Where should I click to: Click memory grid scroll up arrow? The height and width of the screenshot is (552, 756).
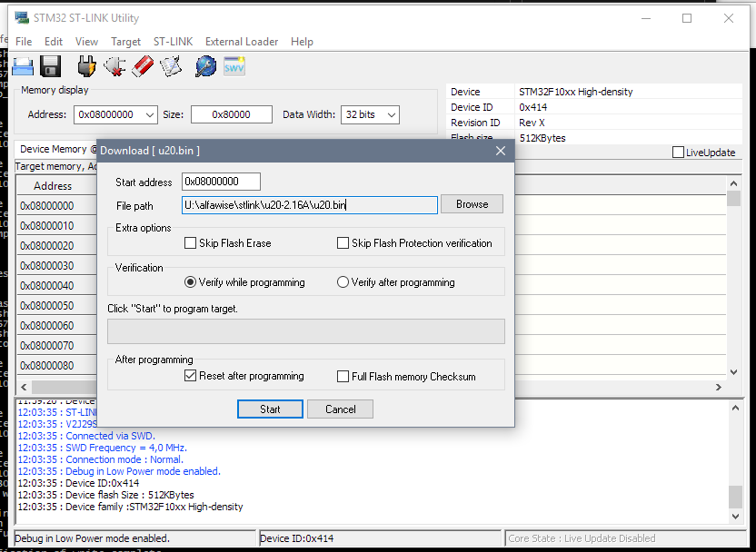734,183
